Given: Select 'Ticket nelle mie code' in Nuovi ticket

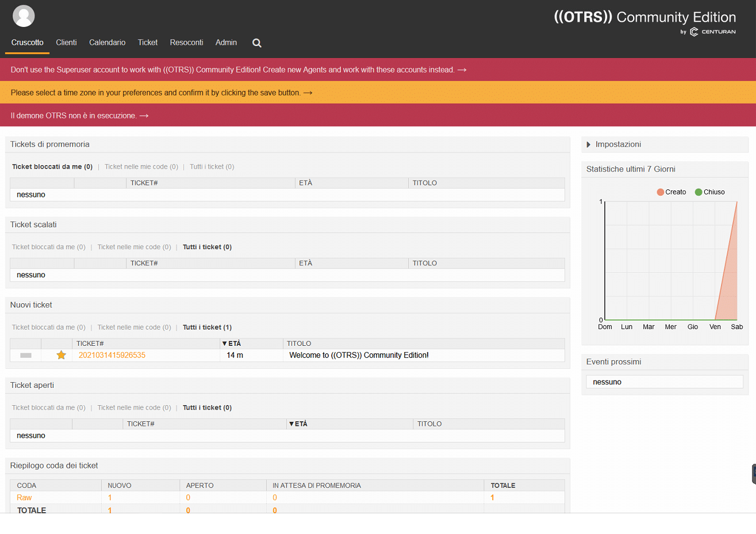Looking at the screenshot, I should 135,327.
